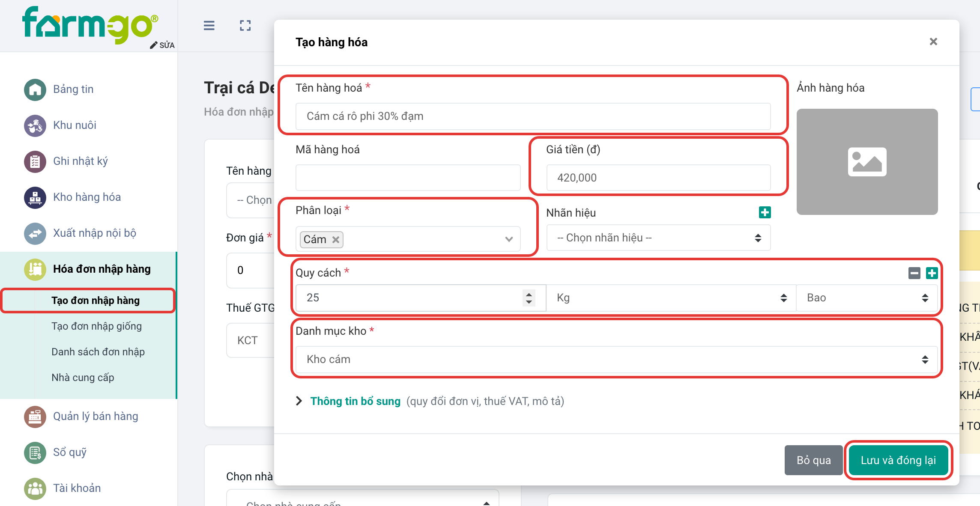Open Danh mục kho dropdown
The image size is (980, 506).
coord(616,359)
